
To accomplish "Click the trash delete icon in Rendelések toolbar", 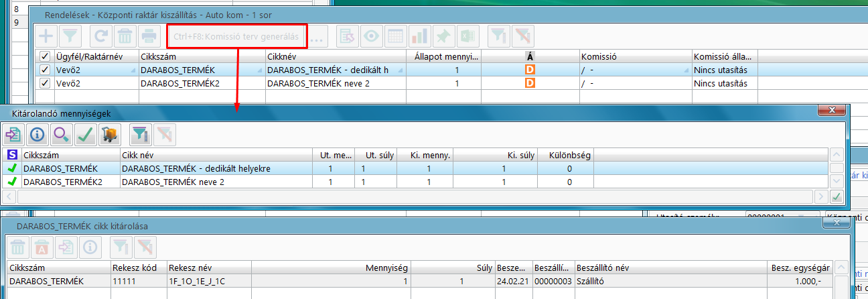I will (125, 36).
